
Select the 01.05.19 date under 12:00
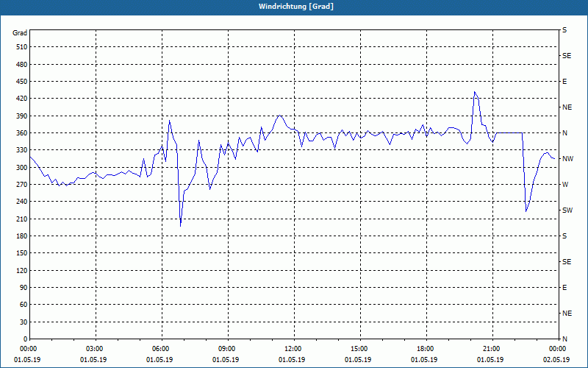(x=292, y=360)
